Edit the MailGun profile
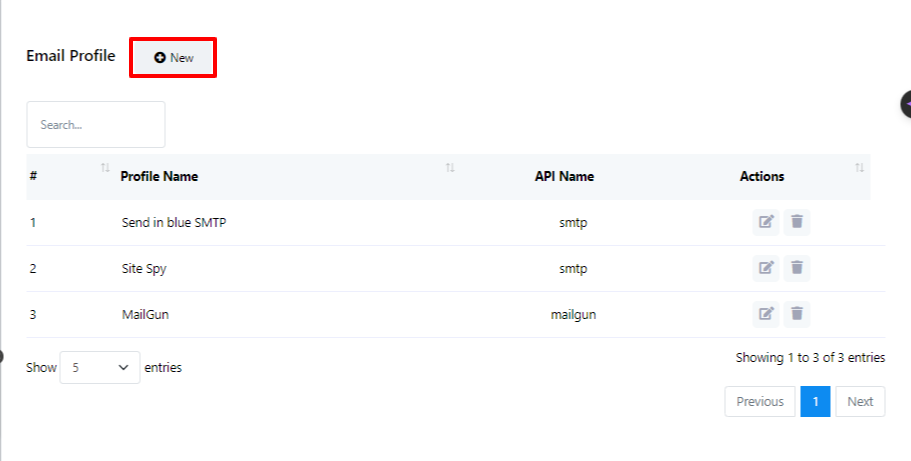 (766, 314)
